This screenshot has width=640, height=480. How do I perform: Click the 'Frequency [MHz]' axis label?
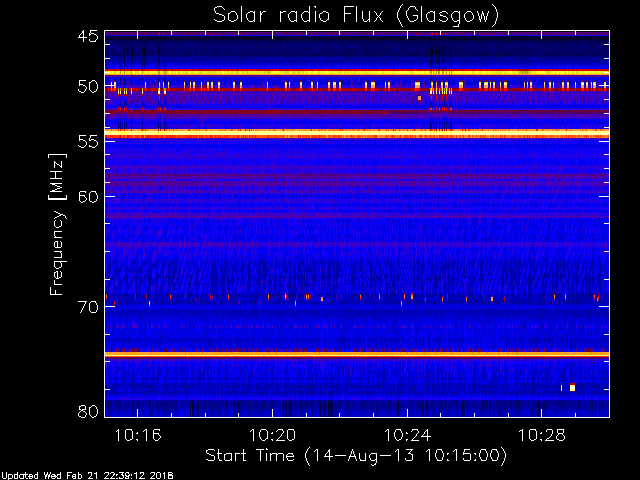[57, 224]
